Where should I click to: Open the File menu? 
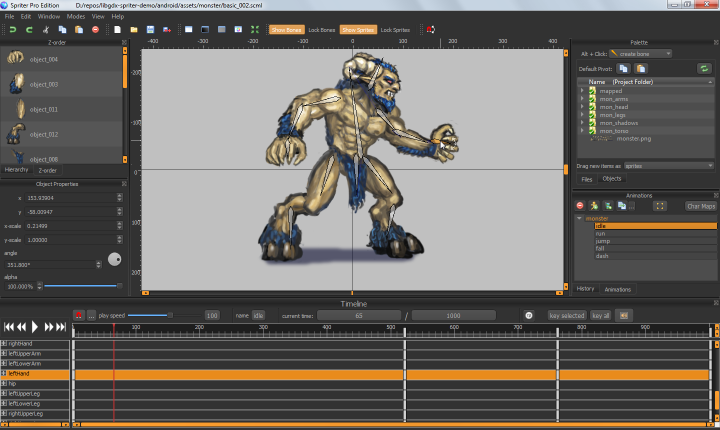coord(9,17)
